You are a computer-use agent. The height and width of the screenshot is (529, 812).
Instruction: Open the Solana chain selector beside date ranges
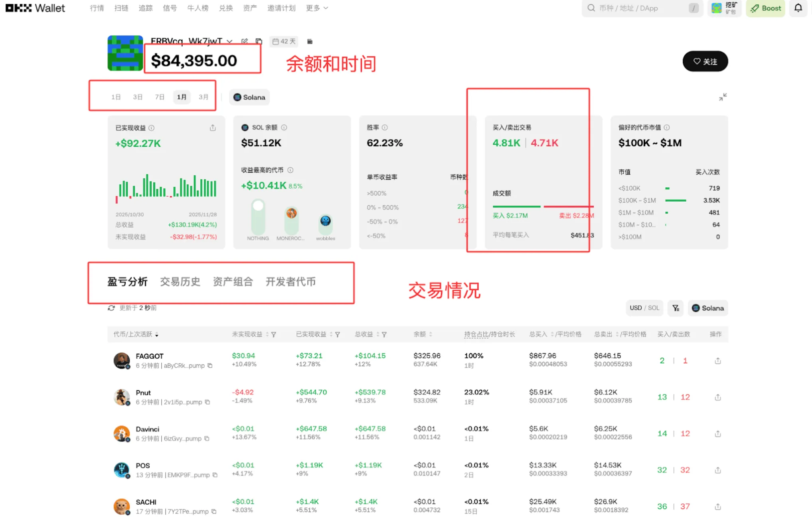249,97
